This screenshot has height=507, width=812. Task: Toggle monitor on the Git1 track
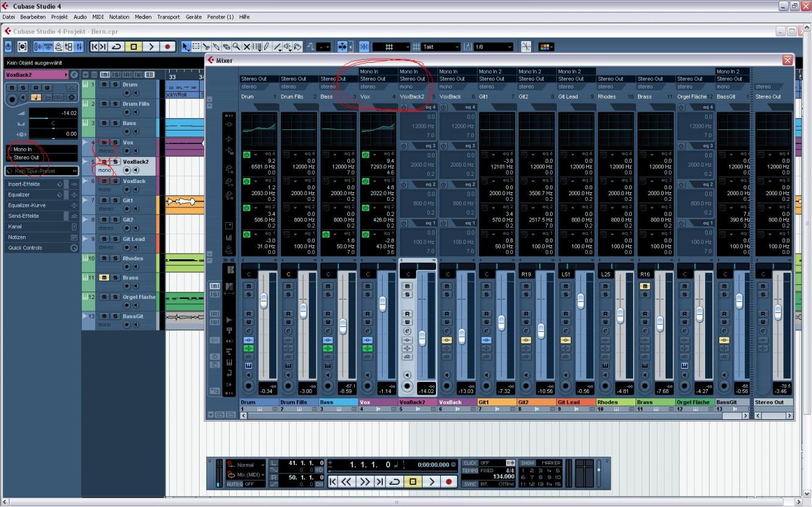click(136, 210)
